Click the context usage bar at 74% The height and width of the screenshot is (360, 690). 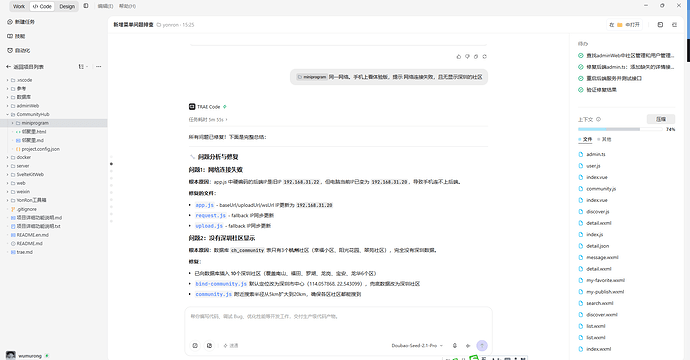[620, 129]
